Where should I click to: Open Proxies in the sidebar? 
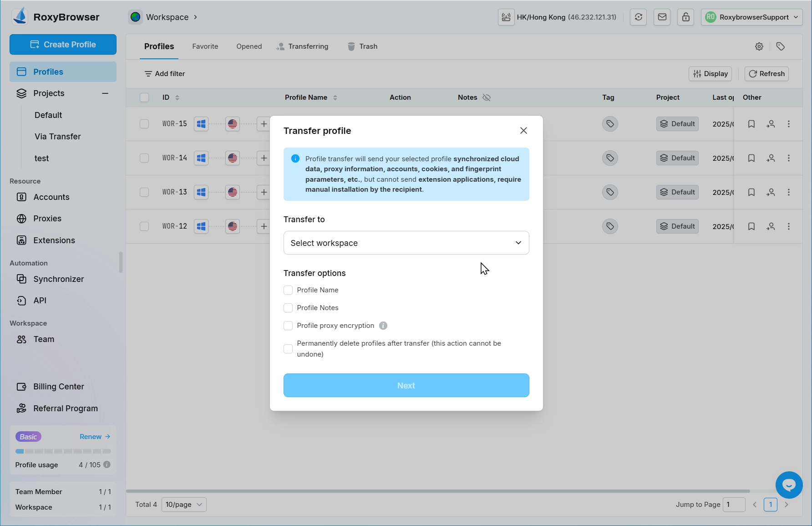click(x=47, y=219)
